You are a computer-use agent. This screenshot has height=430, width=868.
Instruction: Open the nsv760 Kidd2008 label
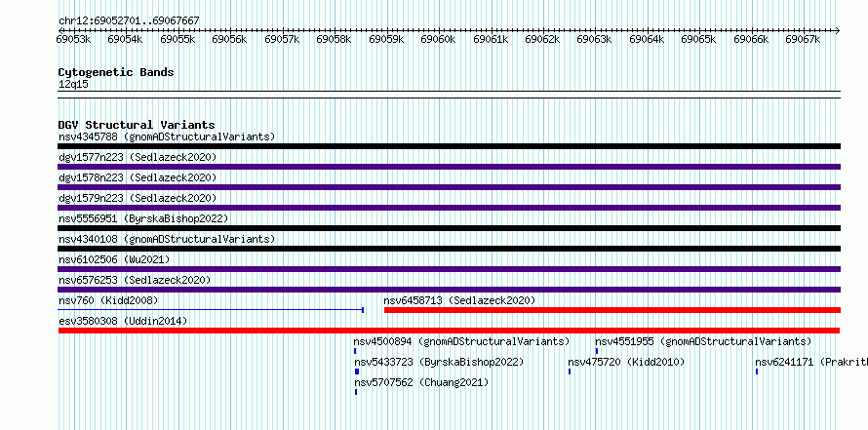(108, 300)
